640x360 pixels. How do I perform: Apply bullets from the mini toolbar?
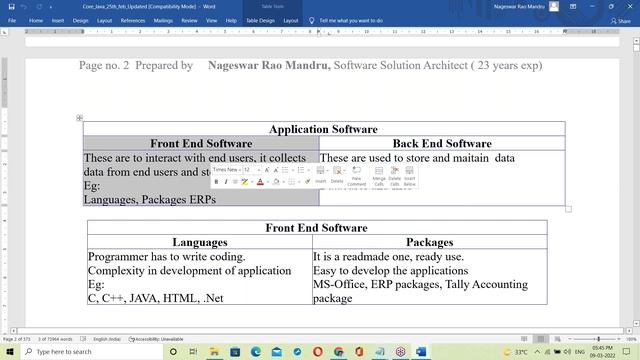click(285, 170)
